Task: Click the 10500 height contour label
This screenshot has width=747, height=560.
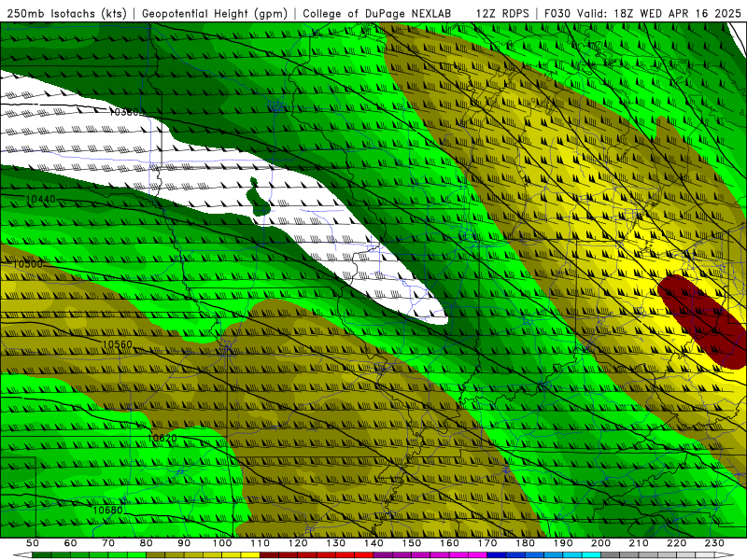Action: 27,263
